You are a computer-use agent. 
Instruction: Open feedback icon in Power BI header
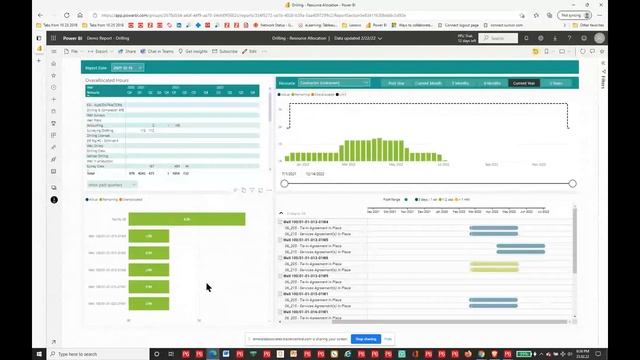[584, 38]
